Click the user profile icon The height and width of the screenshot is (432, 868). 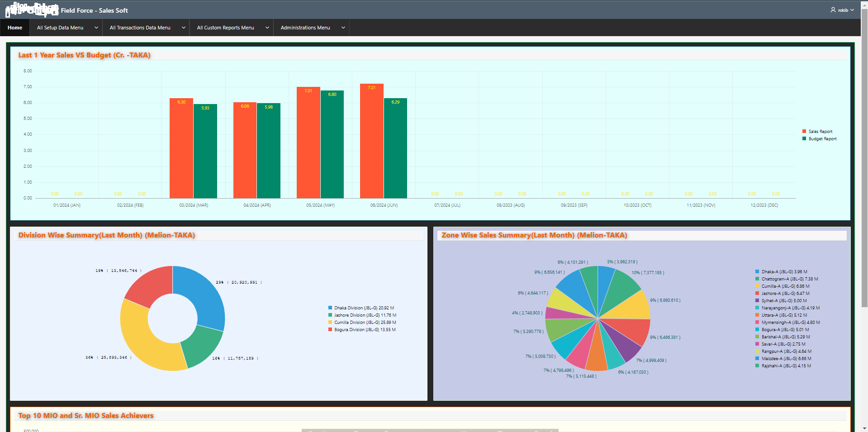[x=833, y=9]
